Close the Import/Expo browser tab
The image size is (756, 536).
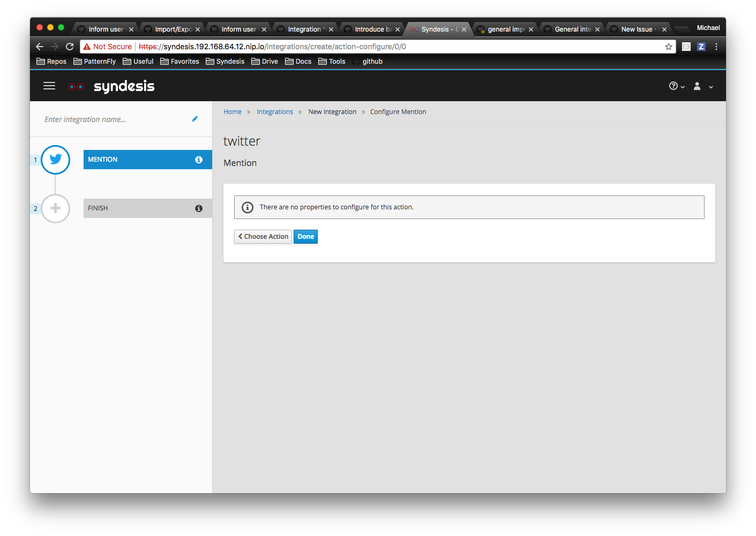198,29
